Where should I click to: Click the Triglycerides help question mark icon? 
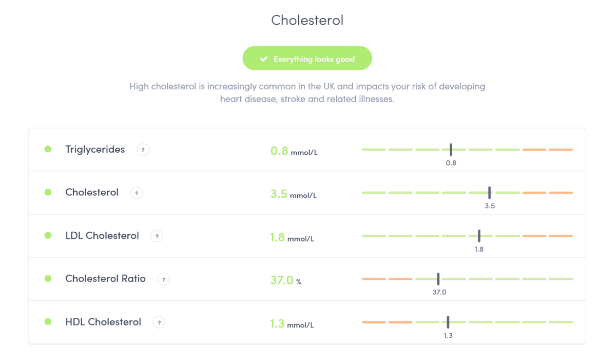click(143, 150)
